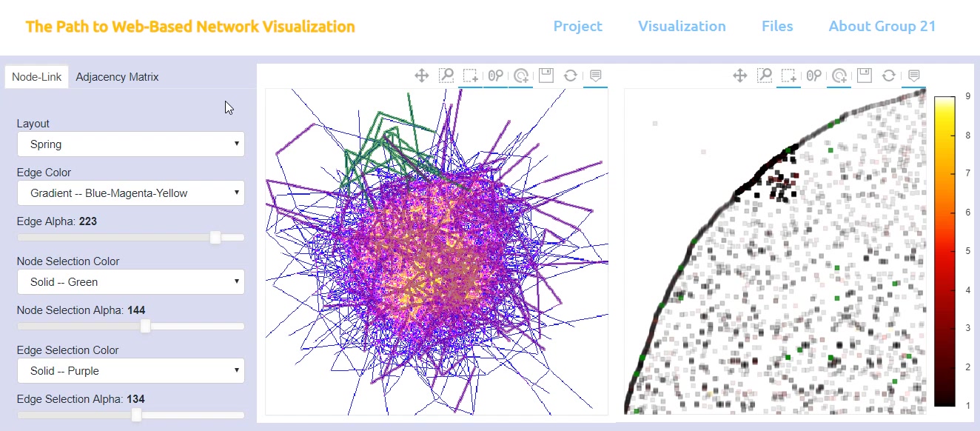Click the value 1 on the color bar
Viewport: 980px width, 431px height.
[x=967, y=406]
